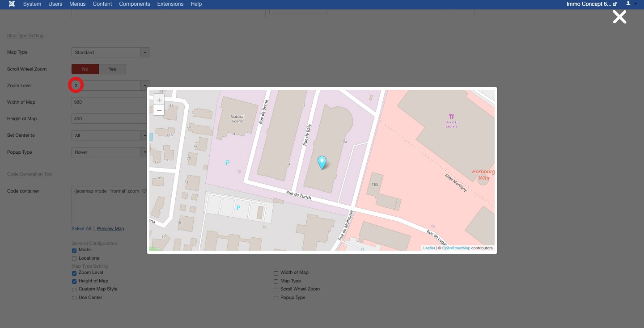Image resolution: width=644 pixels, height=328 pixels.
Task: Close the map preview with X
Action: 619,17
